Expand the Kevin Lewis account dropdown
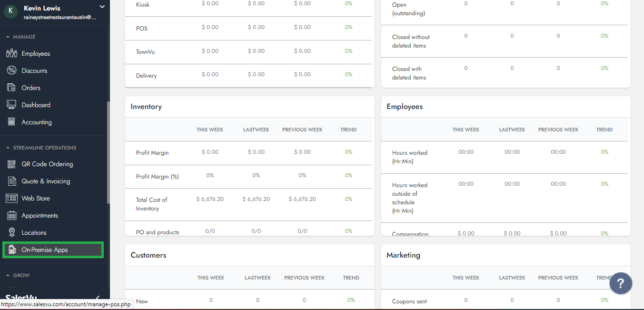Viewport: 644px width, 310px height. click(x=101, y=7)
